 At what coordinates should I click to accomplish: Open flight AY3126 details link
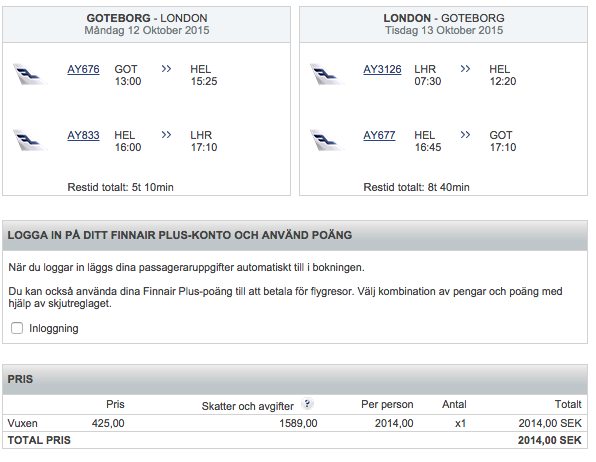click(382, 70)
